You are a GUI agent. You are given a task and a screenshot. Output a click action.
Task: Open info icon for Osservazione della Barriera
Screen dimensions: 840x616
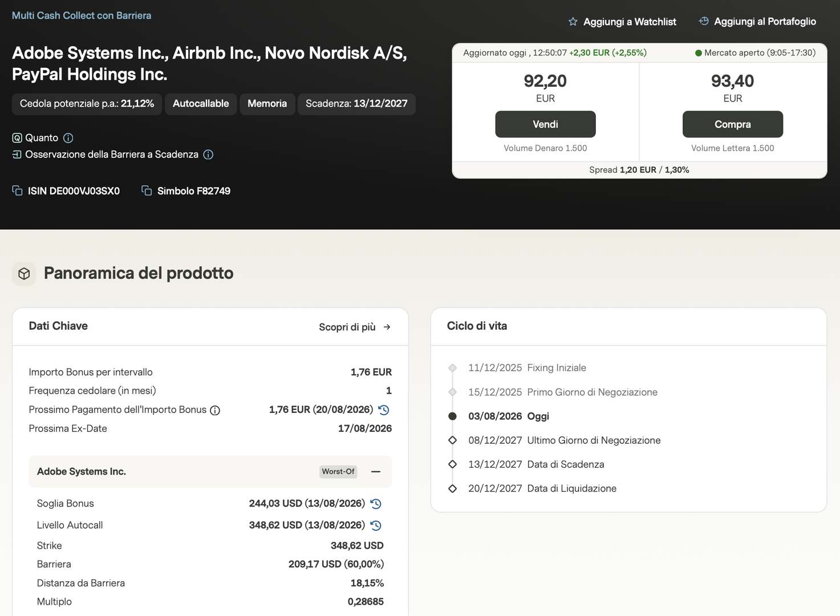208,155
